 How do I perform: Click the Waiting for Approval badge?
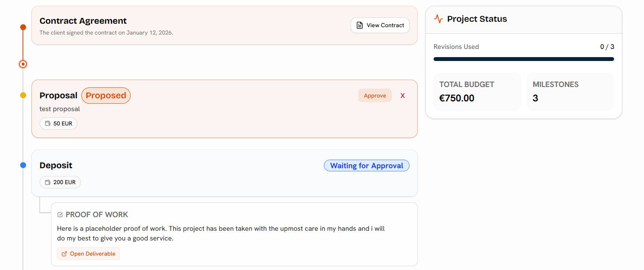coord(366,165)
